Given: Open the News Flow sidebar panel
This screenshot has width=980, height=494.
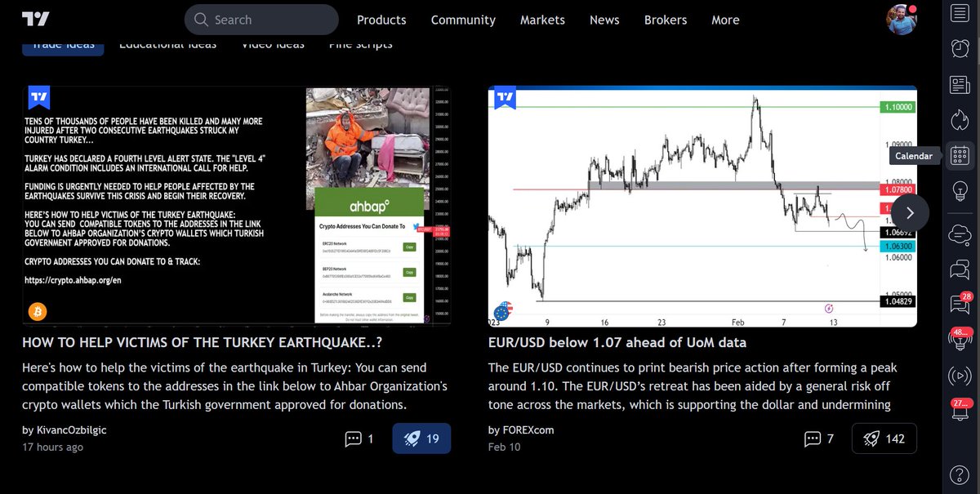Looking at the screenshot, I should 960,84.
